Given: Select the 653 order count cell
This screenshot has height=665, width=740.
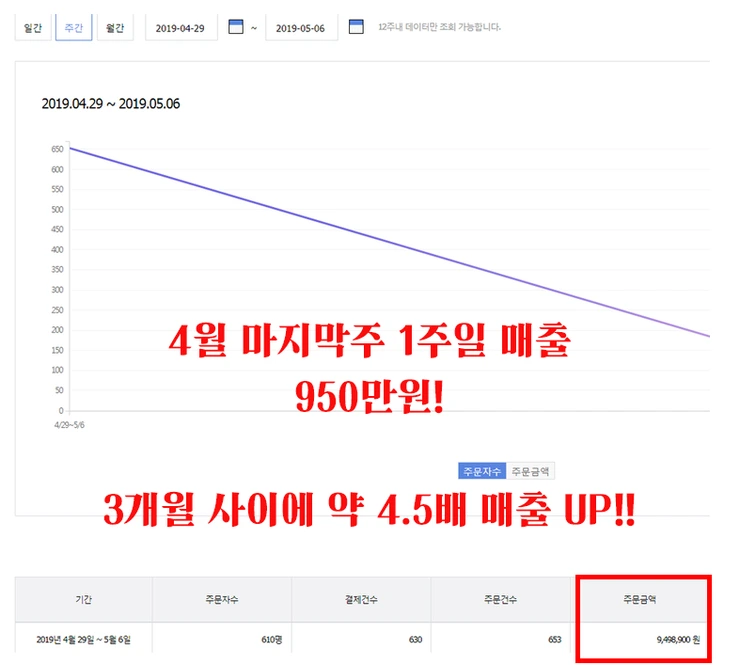Looking at the screenshot, I should [500, 639].
